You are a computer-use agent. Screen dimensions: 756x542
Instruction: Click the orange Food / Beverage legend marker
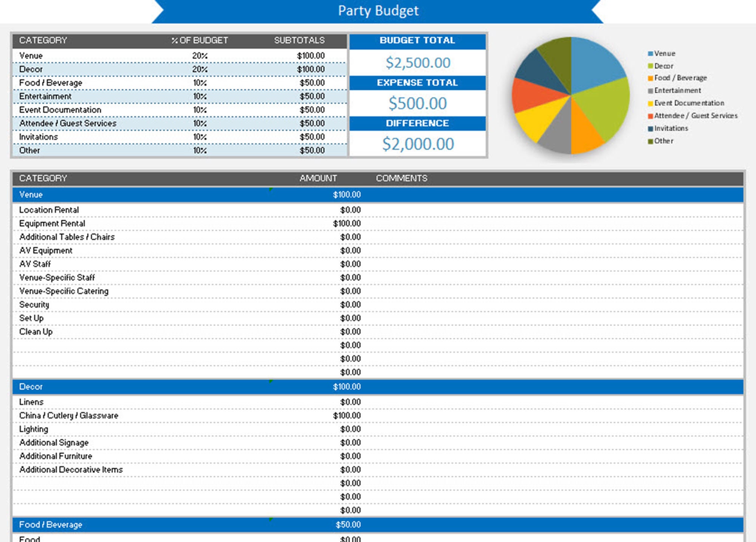(651, 78)
